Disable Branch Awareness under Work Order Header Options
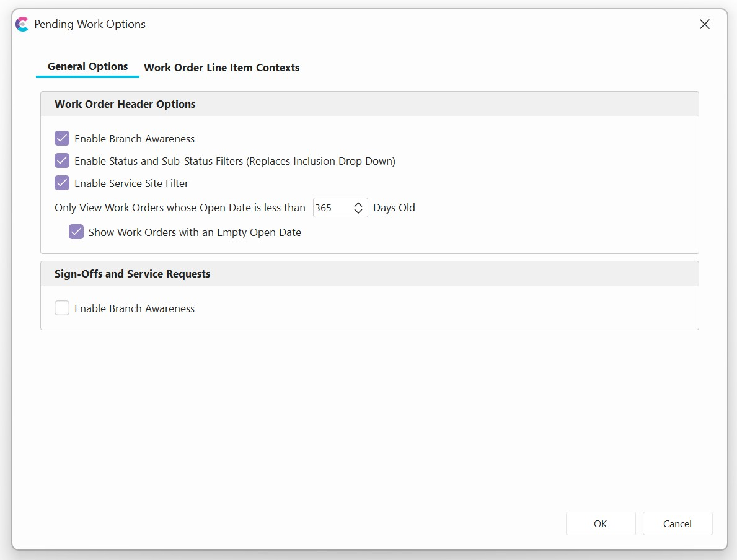Image resolution: width=737 pixels, height=560 pixels. click(62, 139)
